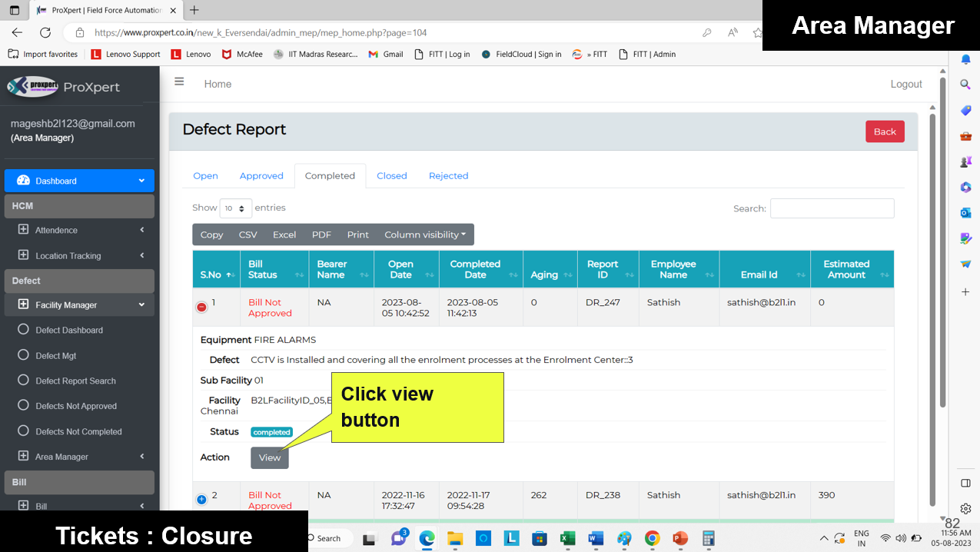Open the Show entries count dropdown

(x=235, y=208)
